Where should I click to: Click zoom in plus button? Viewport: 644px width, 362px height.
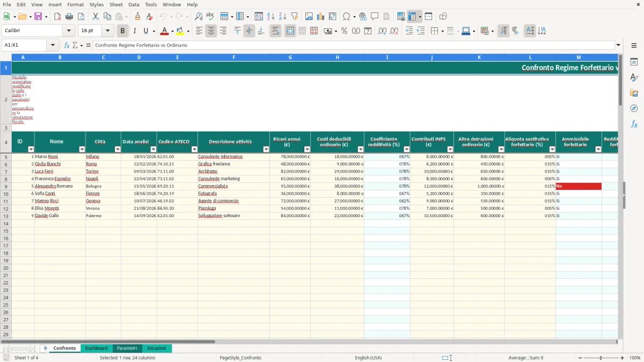[623, 358]
